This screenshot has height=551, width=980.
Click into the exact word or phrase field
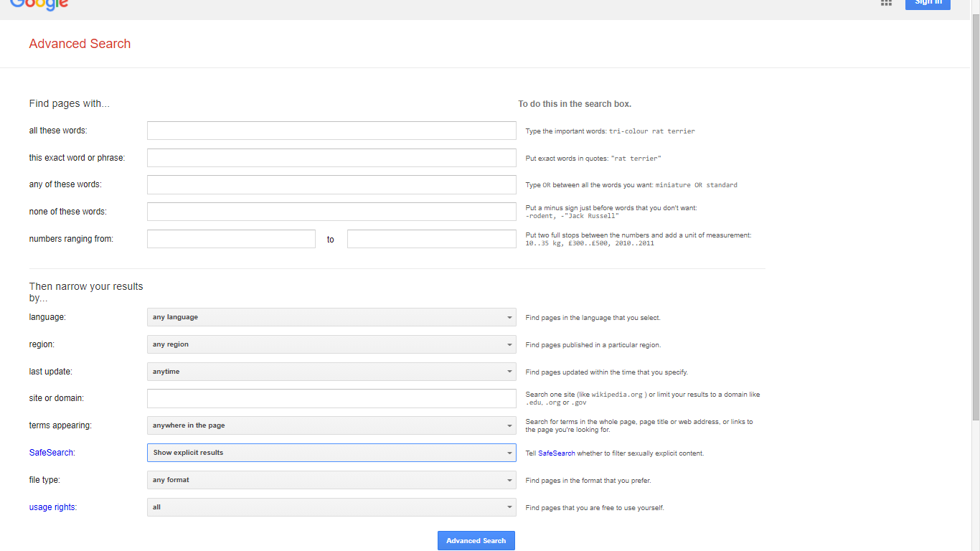[x=331, y=158]
